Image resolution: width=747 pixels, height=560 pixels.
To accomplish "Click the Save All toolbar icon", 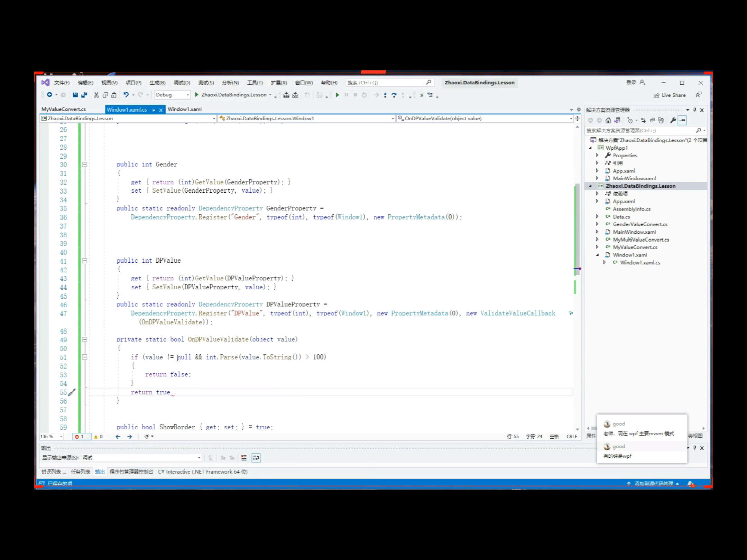I will [x=84, y=95].
